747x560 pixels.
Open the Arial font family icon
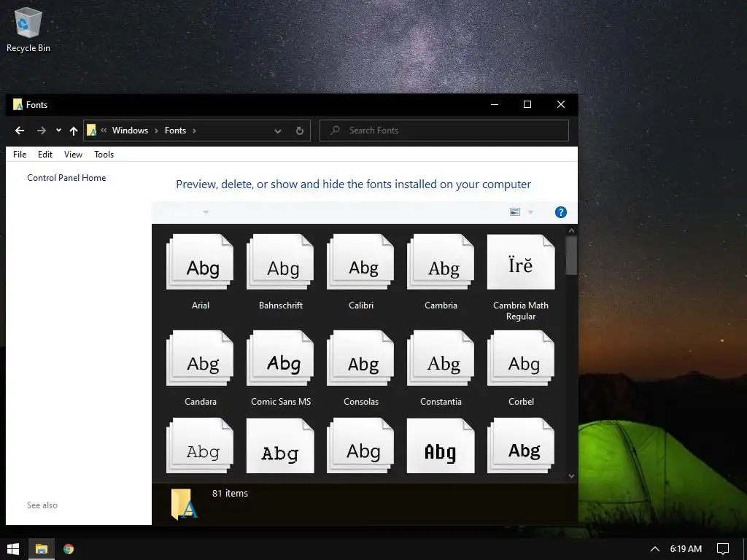[x=200, y=262]
